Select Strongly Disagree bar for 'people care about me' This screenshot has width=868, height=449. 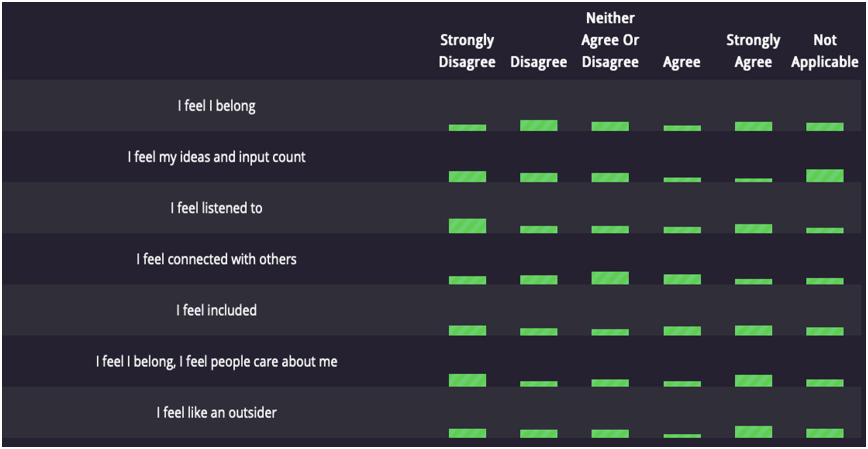click(467, 380)
